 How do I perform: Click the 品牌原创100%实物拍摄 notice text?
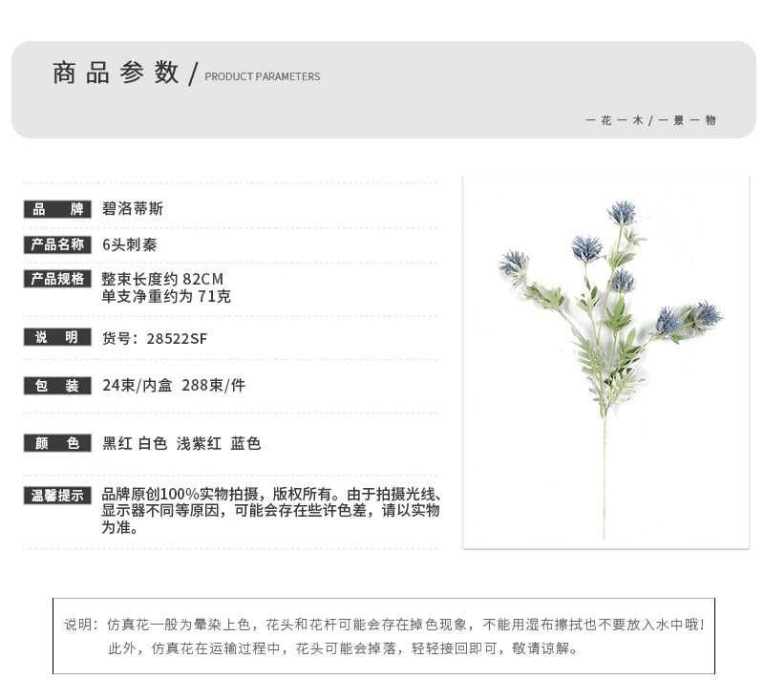coord(271,511)
